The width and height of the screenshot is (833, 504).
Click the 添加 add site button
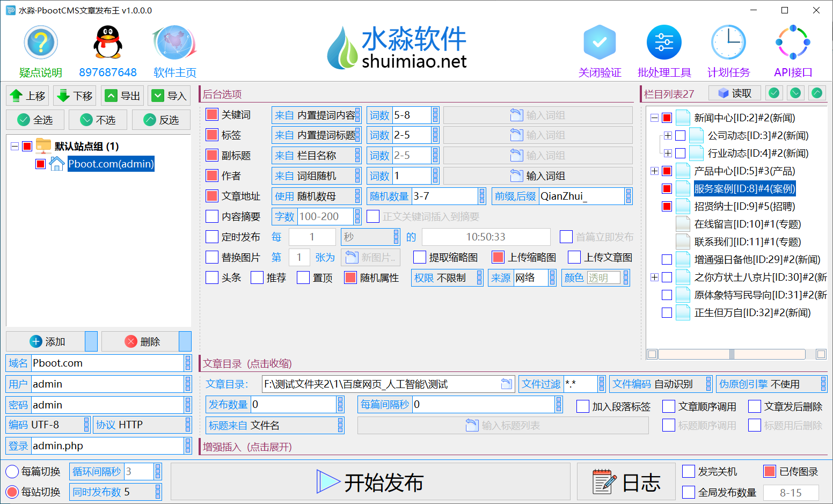(46, 341)
